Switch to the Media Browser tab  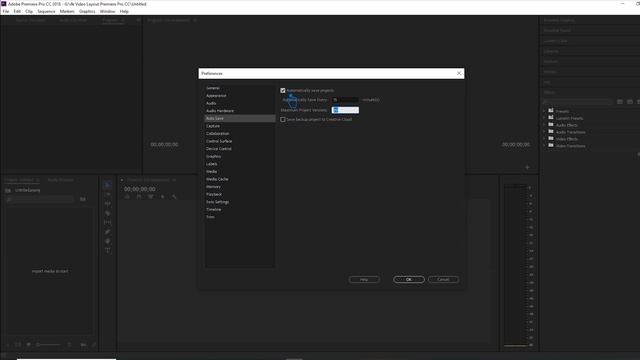pyautogui.click(x=60, y=180)
